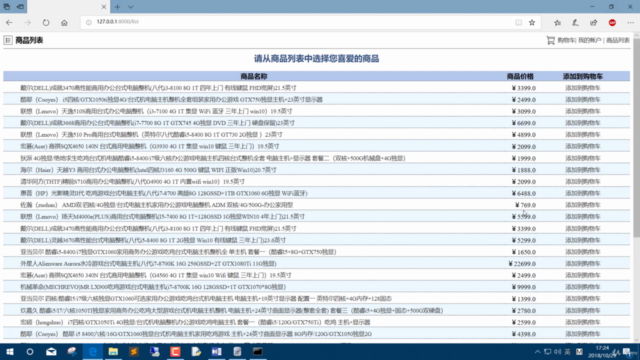This screenshot has width=640, height=360.
Task: Show site information icon in address bar
Action: (x=89, y=22)
